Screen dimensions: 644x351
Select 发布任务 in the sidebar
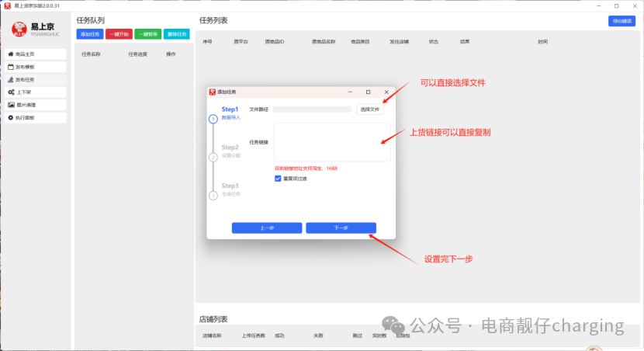pos(36,80)
